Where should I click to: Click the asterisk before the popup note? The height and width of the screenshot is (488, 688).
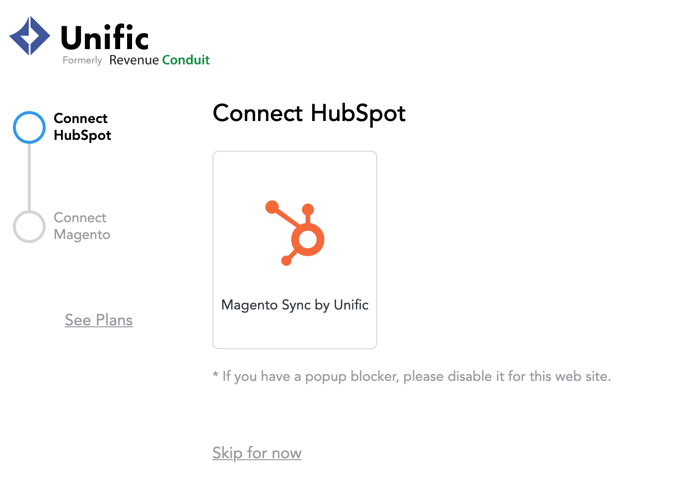point(215,374)
